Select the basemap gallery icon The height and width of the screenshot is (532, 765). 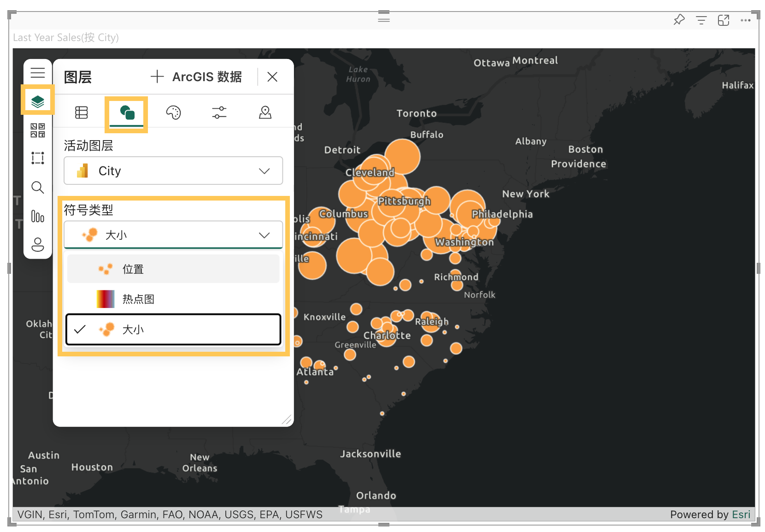(37, 130)
